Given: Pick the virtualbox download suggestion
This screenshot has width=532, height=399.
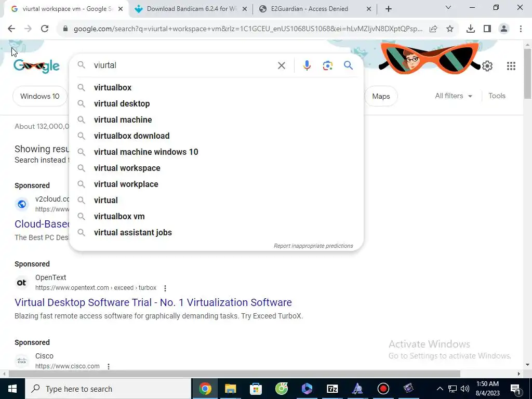Looking at the screenshot, I should pyautogui.click(x=216, y=136).
